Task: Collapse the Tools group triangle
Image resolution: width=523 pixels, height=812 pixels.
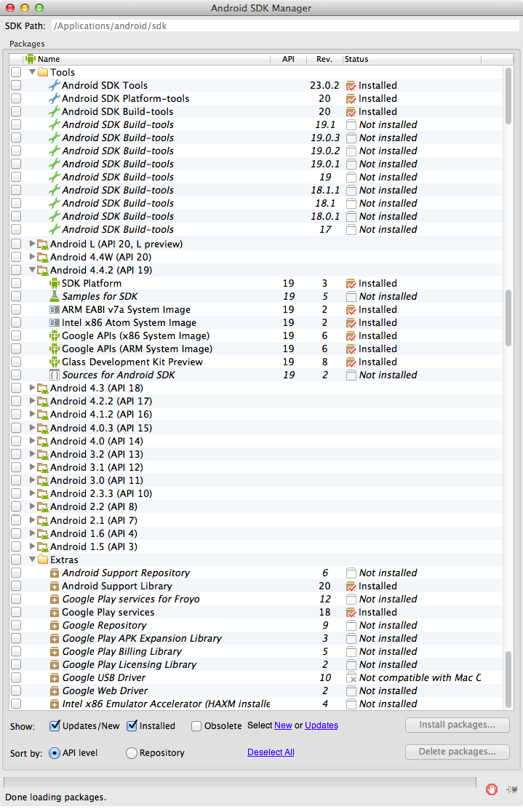Action: pos(33,72)
